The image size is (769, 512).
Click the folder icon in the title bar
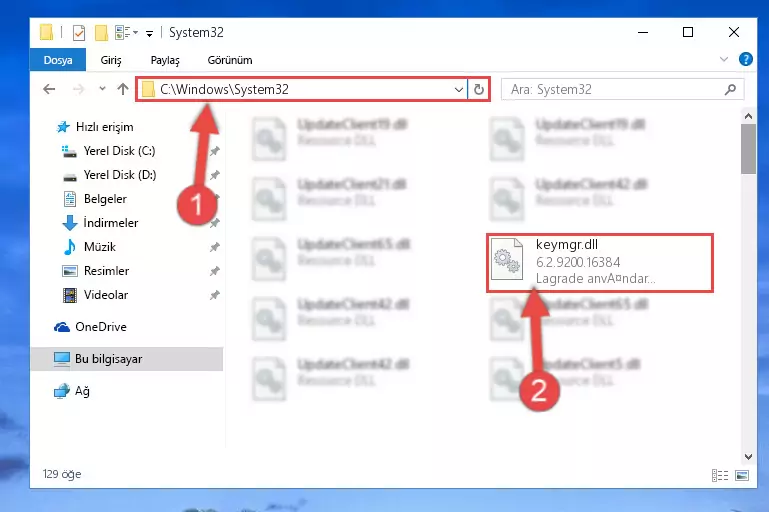(47, 32)
